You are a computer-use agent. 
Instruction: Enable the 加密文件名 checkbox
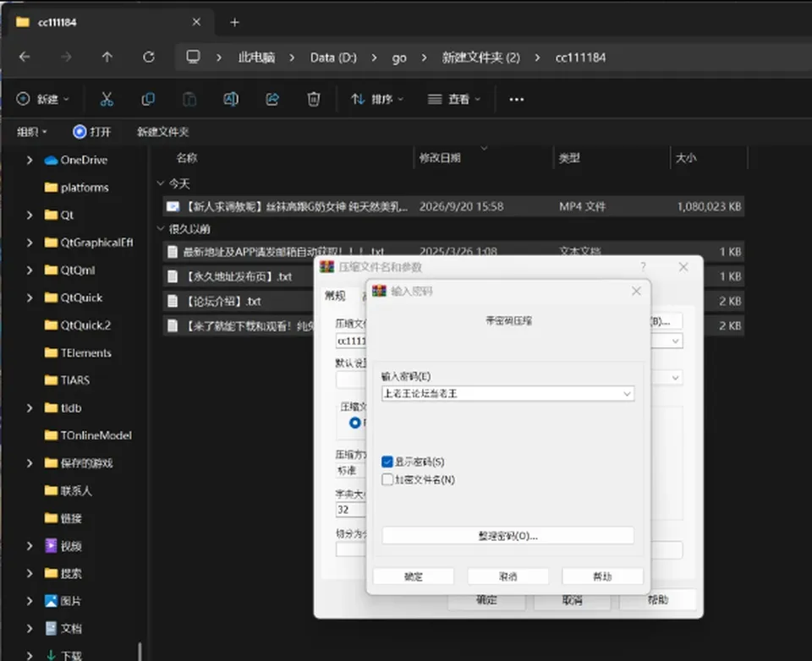tap(387, 479)
